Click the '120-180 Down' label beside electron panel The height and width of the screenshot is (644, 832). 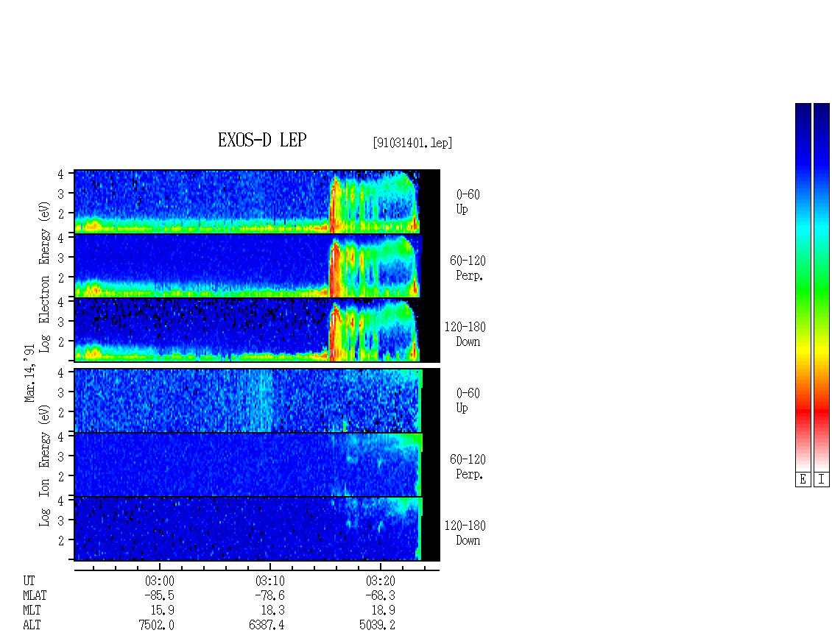tap(465, 334)
